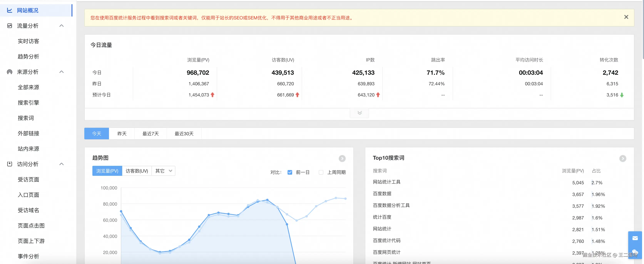Collapse the 来源分析 menu section
Viewport: 644px width, 264px height.
(x=62, y=72)
